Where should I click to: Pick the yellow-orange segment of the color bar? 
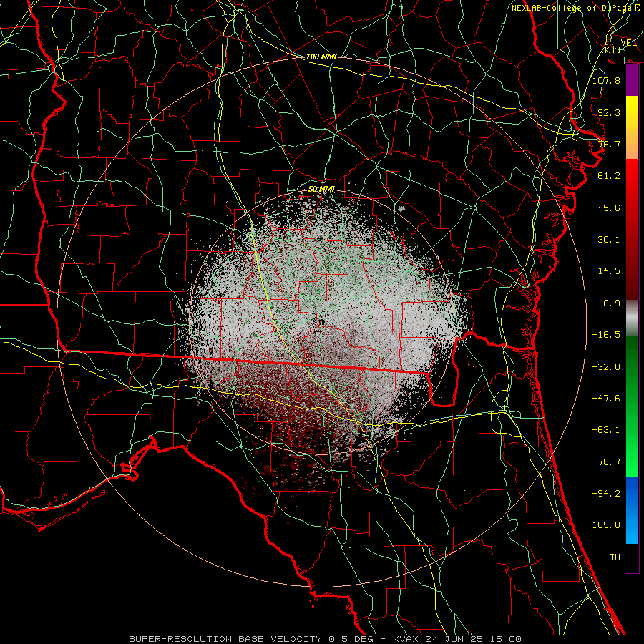click(x=632, y=127)
